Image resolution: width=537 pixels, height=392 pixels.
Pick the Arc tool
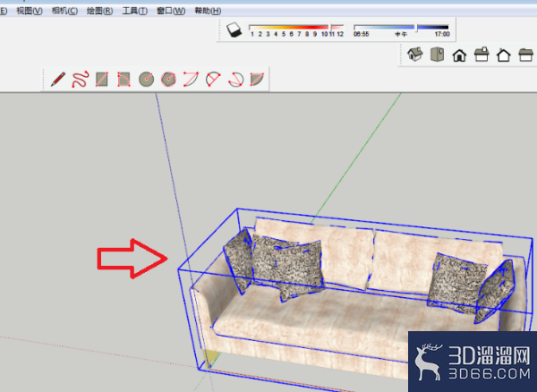click(x=191, y=79)
